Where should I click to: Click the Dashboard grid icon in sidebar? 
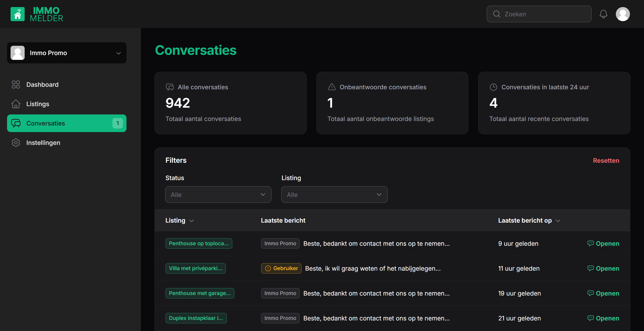[x=16, y=85]
